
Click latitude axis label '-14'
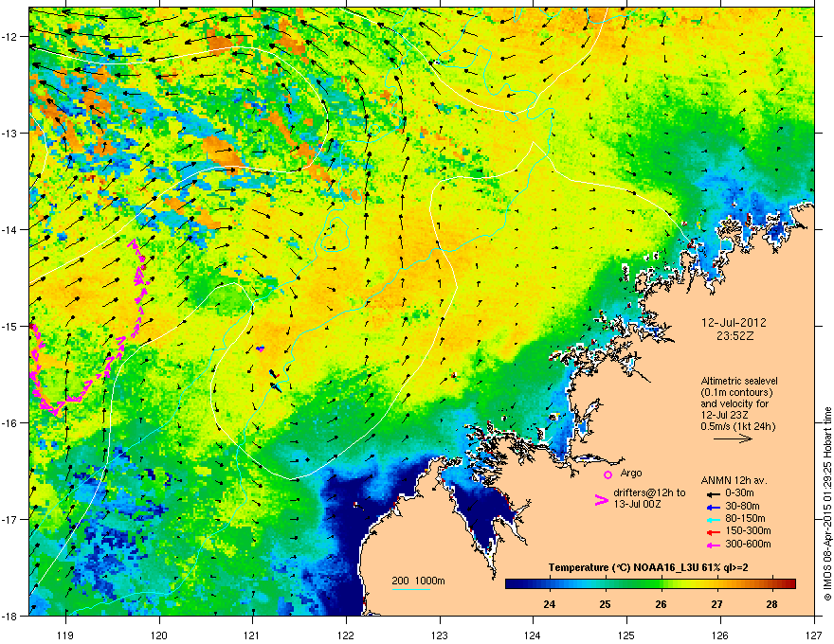10,230
